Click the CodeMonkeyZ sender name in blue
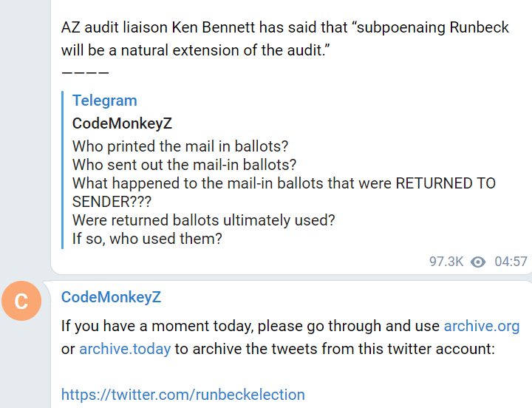 click(x=111, y=297)
